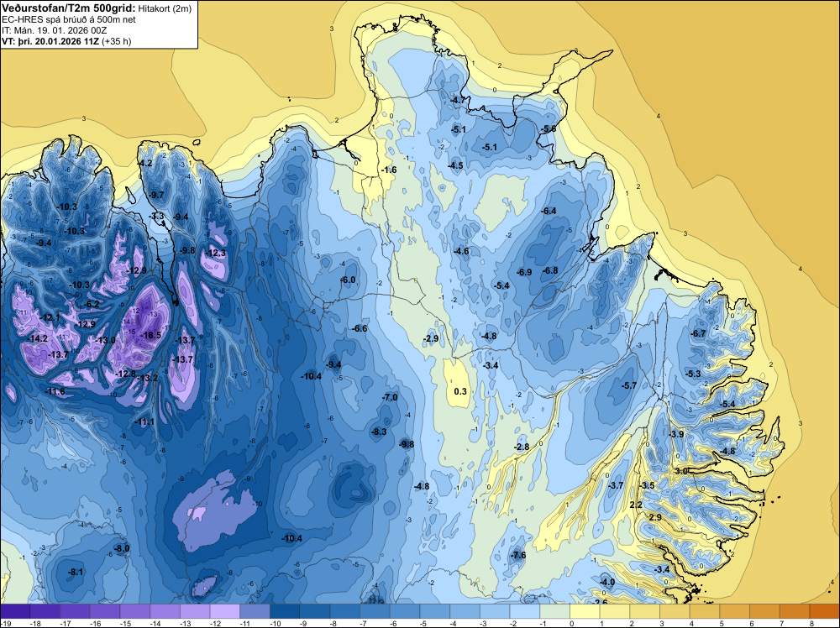Click the '-13.0' temperature label
This screenshot has height=628, width=840.
tap(106, 340)
